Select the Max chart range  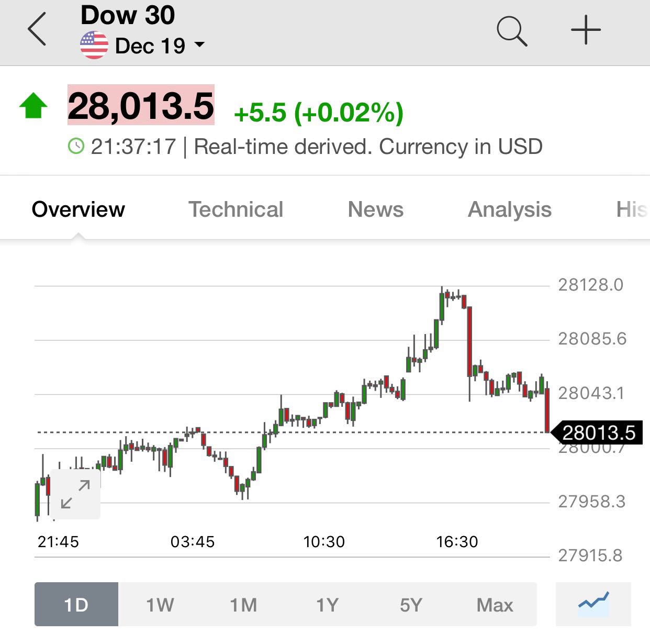click(495, 605)
